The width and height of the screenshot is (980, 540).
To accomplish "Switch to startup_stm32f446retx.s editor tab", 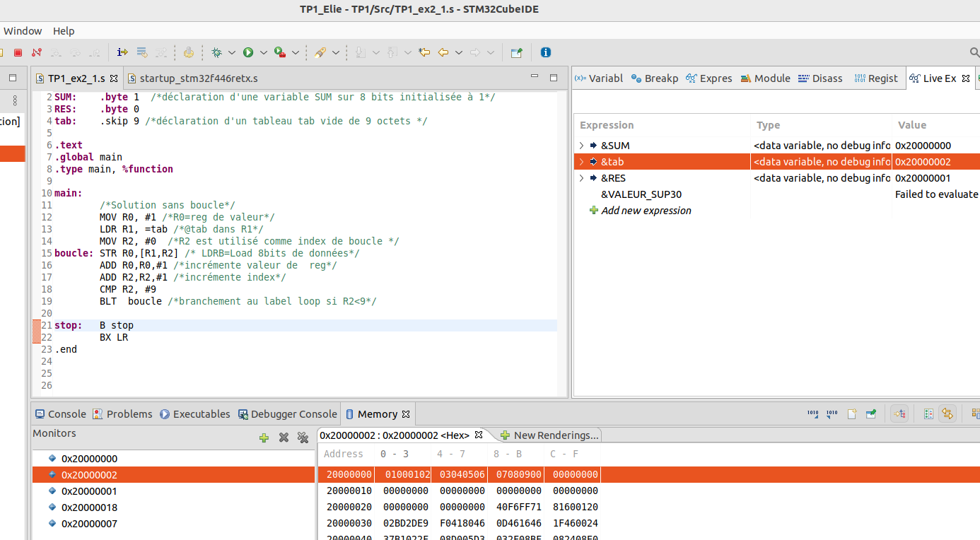I will click(x=198, y=78).
